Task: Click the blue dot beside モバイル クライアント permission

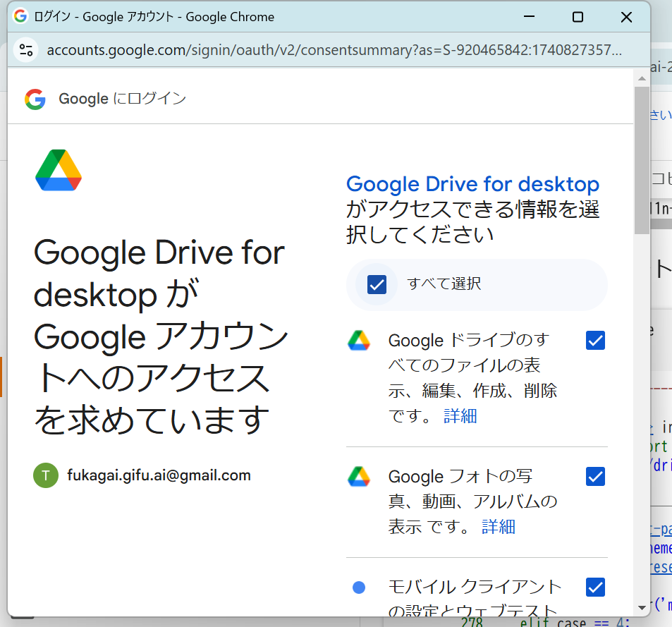Action: coord(359,587)
